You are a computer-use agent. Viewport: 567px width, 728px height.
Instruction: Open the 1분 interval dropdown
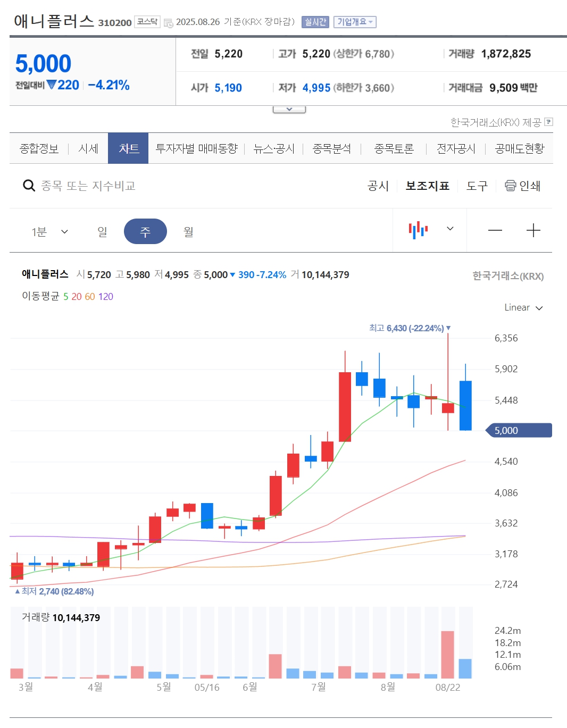click(x=50, y=232)
